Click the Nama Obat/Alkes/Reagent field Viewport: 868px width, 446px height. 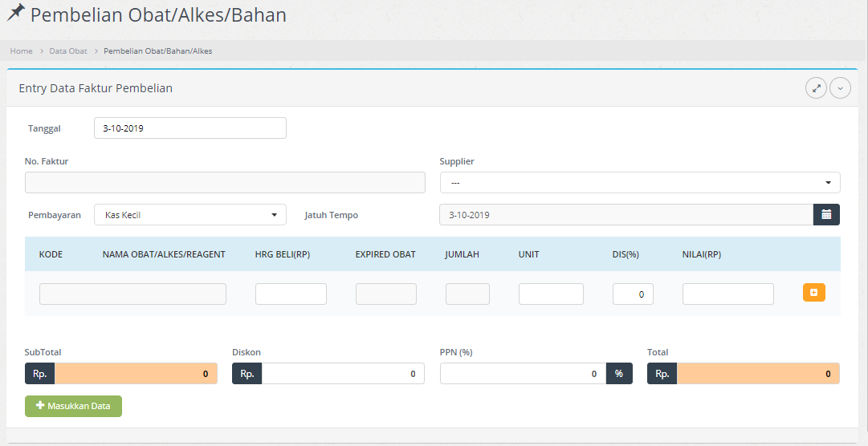pyautogui.click(x=132, y=294)
